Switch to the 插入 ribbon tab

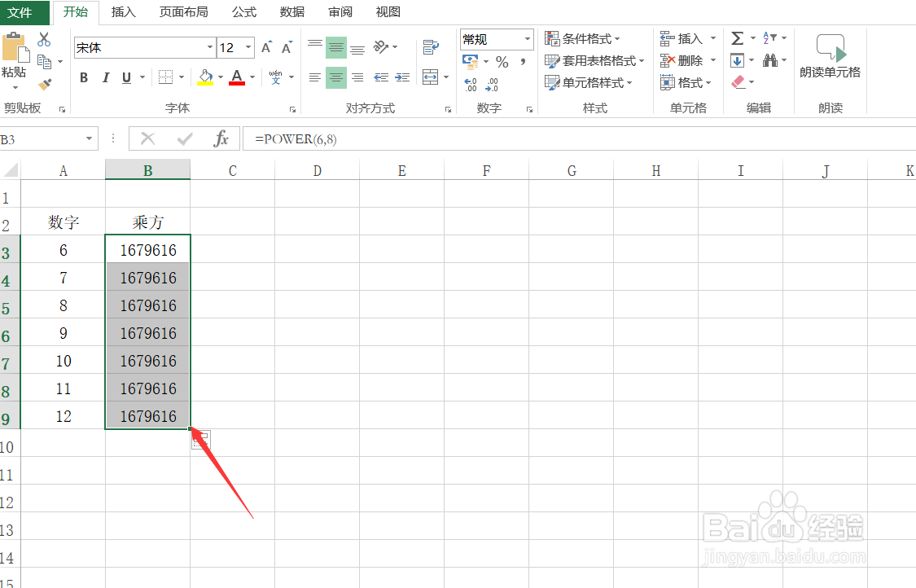123,12
